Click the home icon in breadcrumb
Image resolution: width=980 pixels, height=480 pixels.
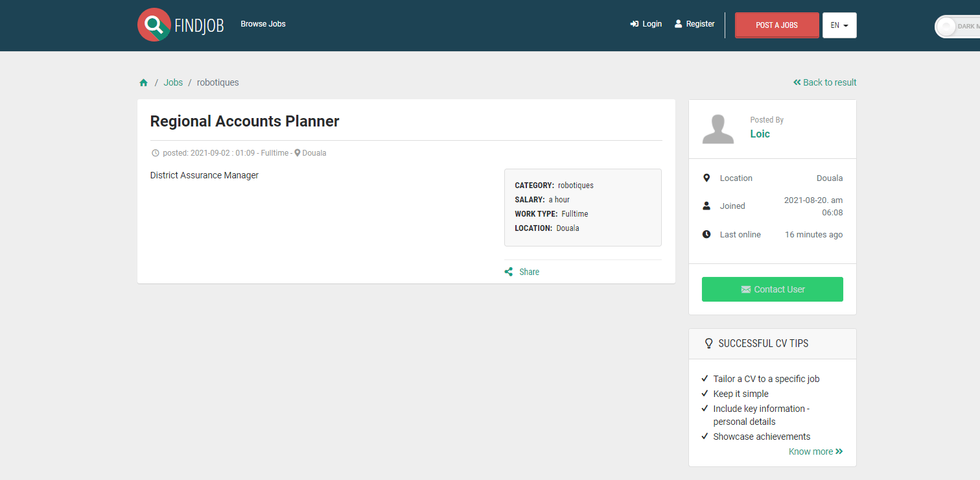pos(143,83)
